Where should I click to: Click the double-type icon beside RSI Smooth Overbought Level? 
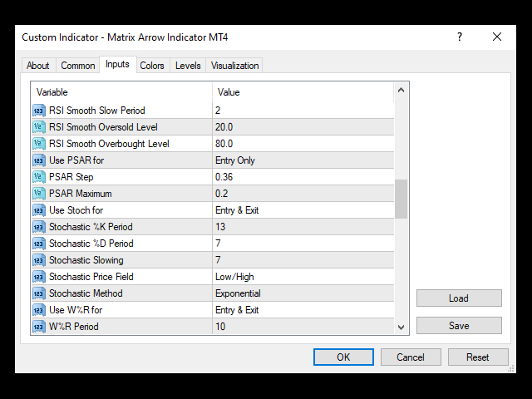(39, 144)
